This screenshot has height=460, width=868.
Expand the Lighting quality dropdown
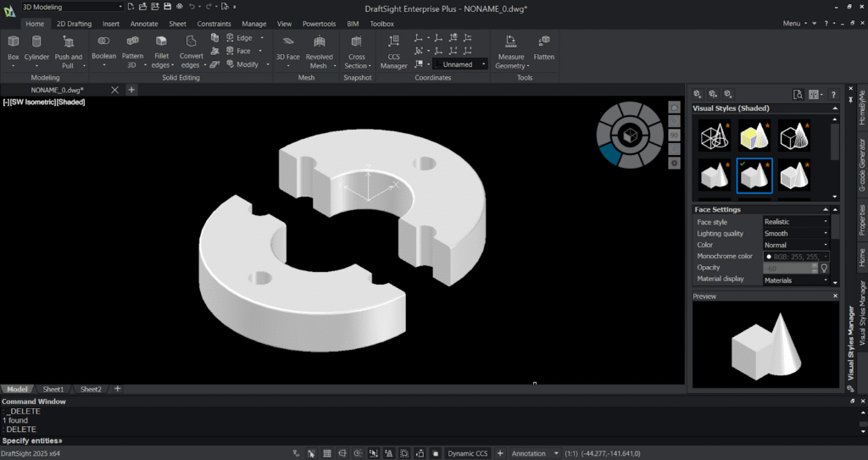(x=795, y=234)
